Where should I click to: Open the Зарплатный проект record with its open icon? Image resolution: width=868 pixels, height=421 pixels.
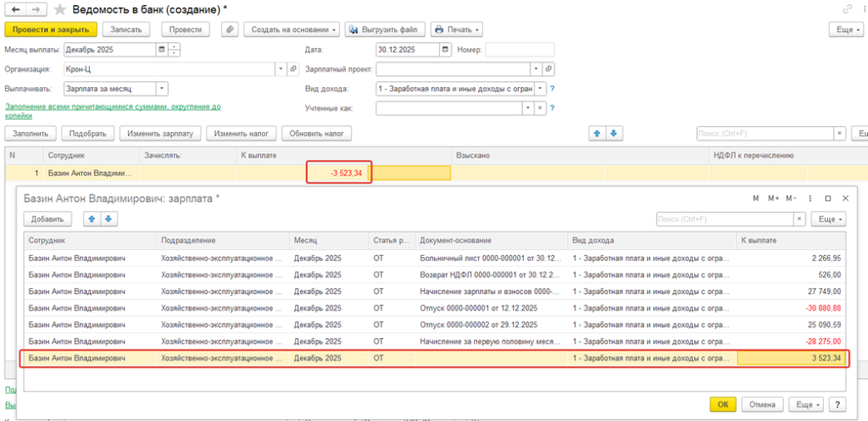click(548, 69)
